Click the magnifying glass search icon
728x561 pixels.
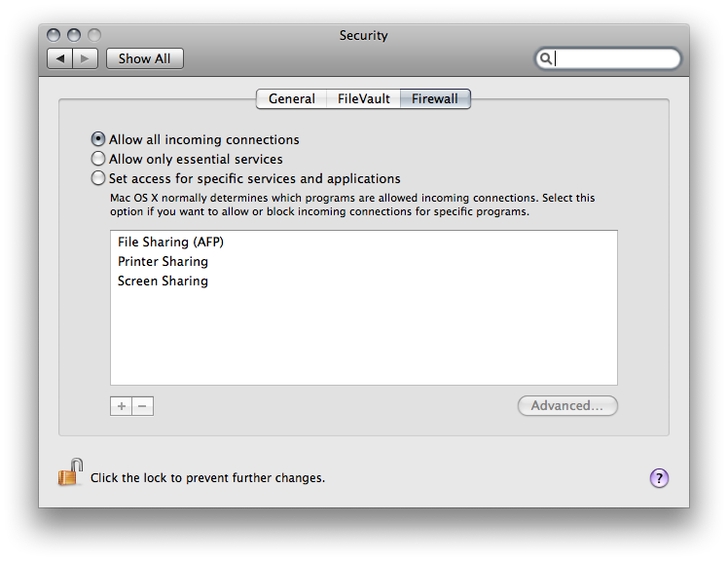(546, 58)
